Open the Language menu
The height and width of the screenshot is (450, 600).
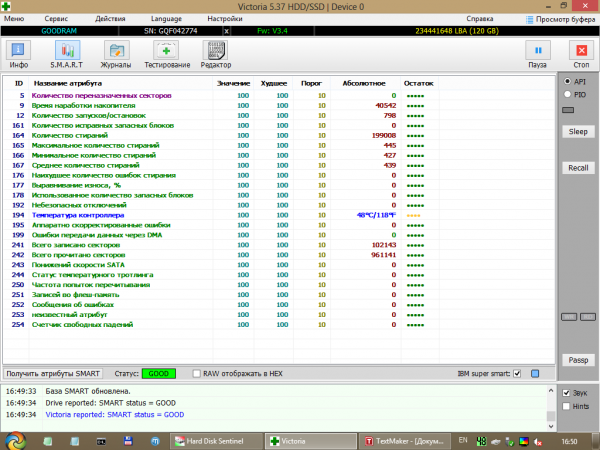click(166, 19)
